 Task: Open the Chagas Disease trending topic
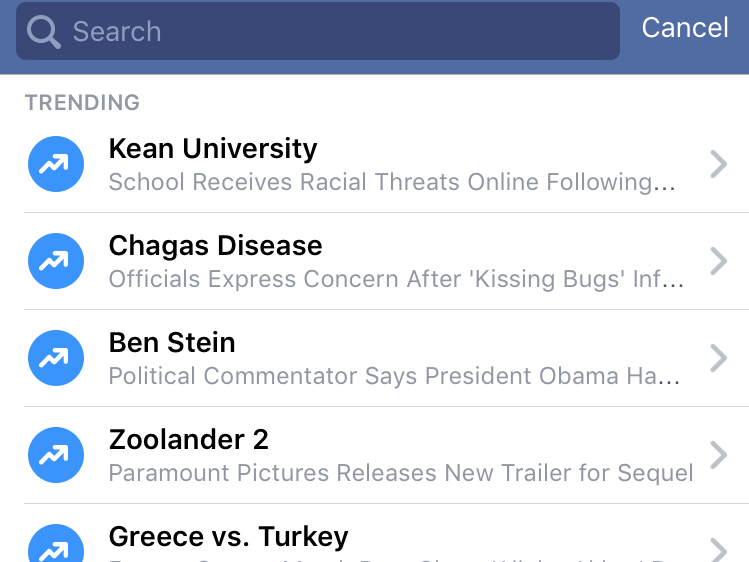click(215, 246)
